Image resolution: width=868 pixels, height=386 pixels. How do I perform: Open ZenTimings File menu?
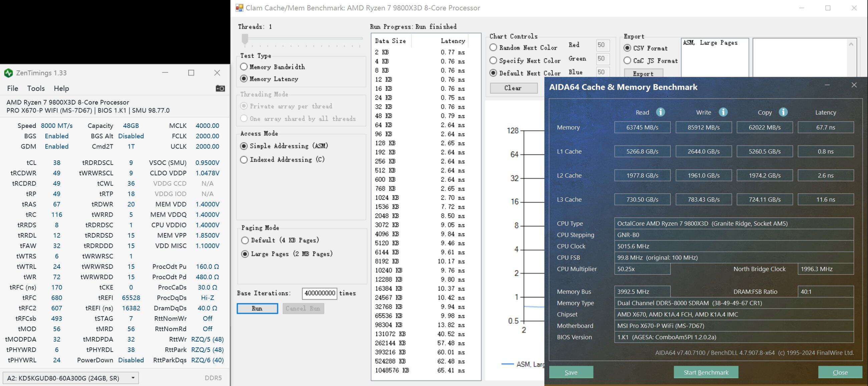(x=12, y=88)
